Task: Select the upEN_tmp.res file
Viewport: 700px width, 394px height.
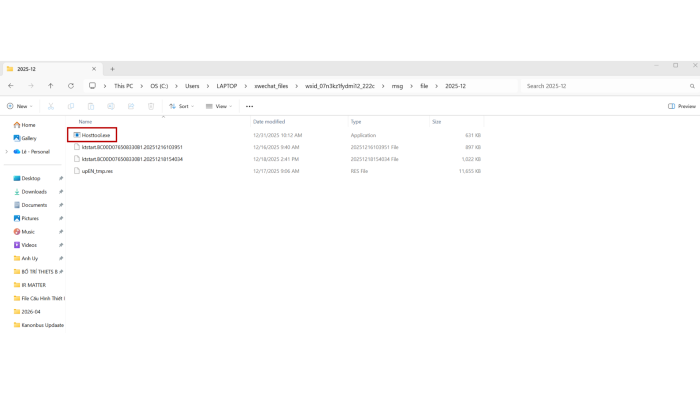Action: tap(93, 171)
